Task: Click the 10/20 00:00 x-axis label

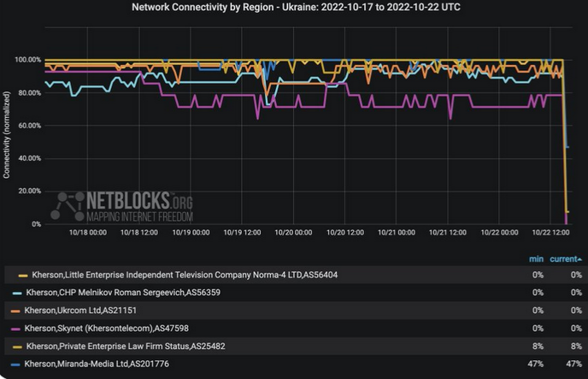Action: pos(293,233)
